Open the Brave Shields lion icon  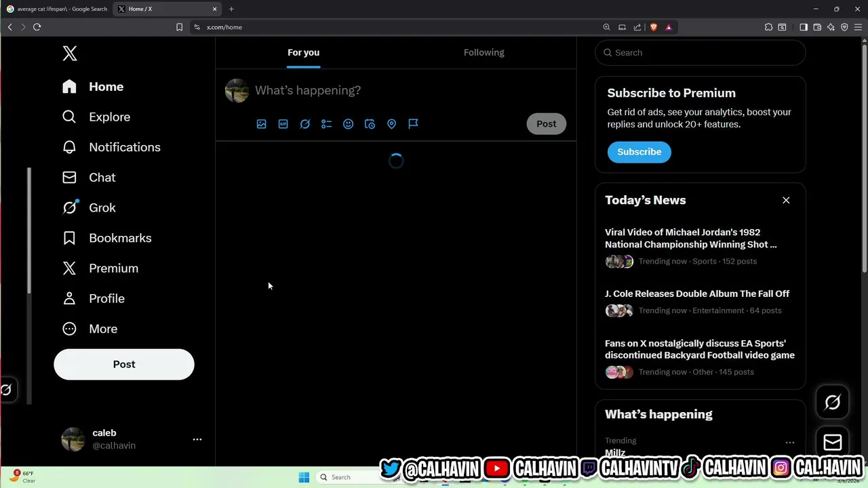pyautogui.click(x=654, y=27)
